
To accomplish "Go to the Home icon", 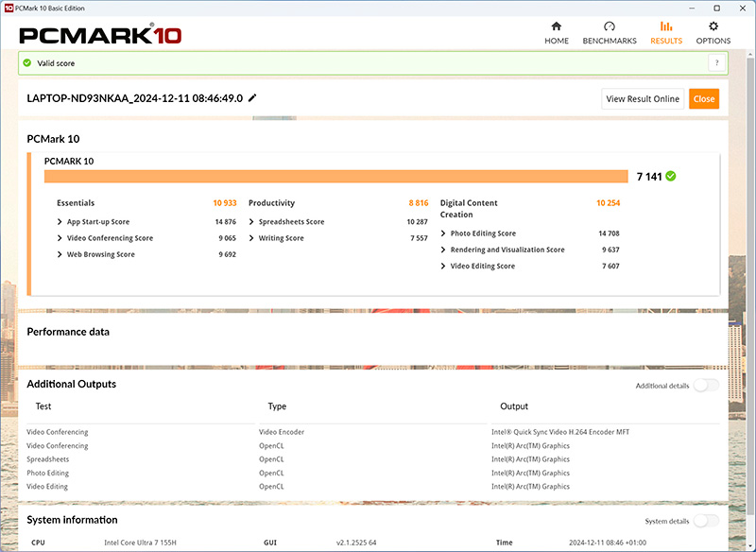I will click(557, 26).
